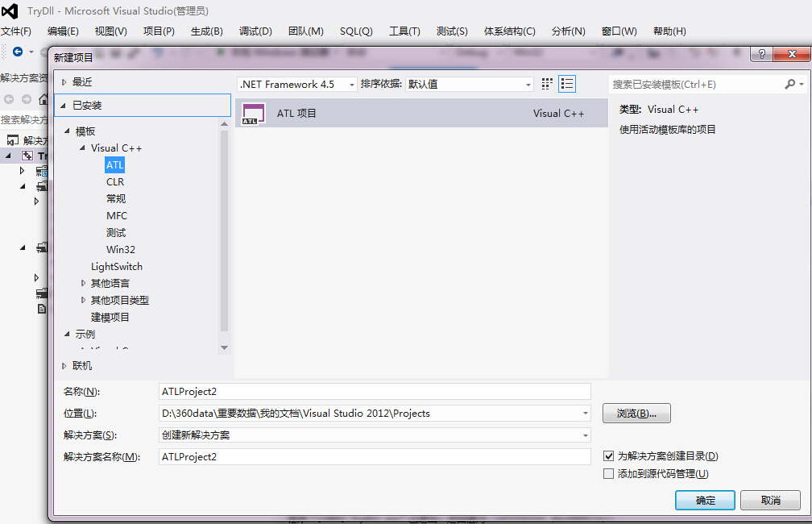Select the LightSwitch tree item
Viewport: 812px width, 524px height.
pos(117,266)
